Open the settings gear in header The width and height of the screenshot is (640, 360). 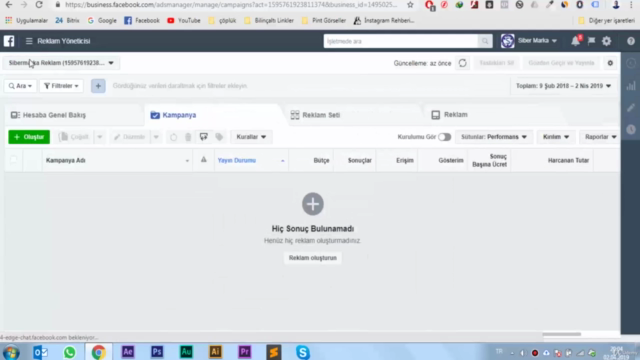(607, 41)
